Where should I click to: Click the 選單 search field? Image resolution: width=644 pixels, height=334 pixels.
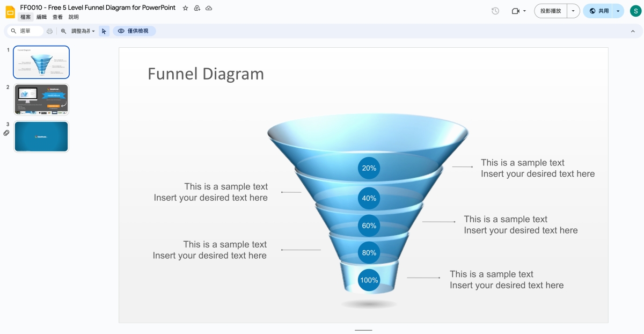click(26, 31)
